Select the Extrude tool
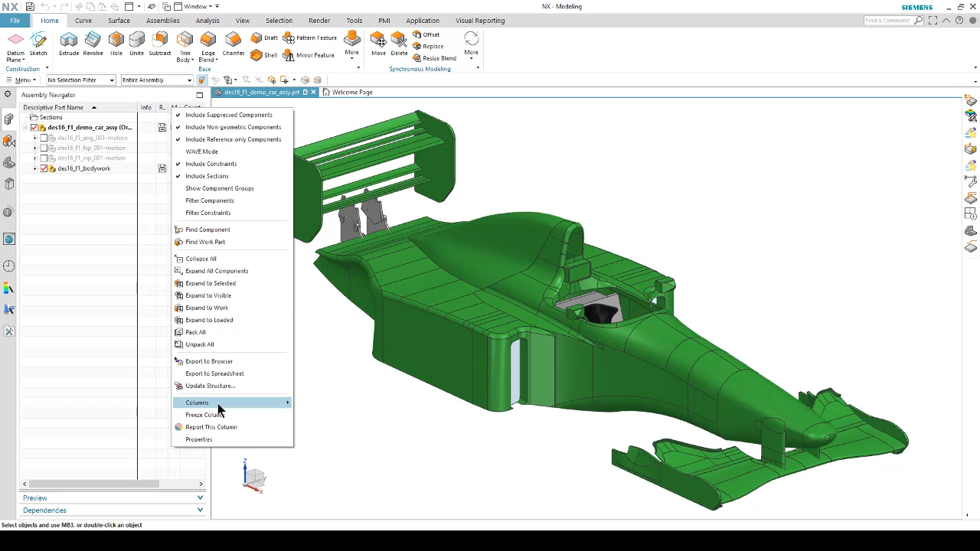 [69, 42]
